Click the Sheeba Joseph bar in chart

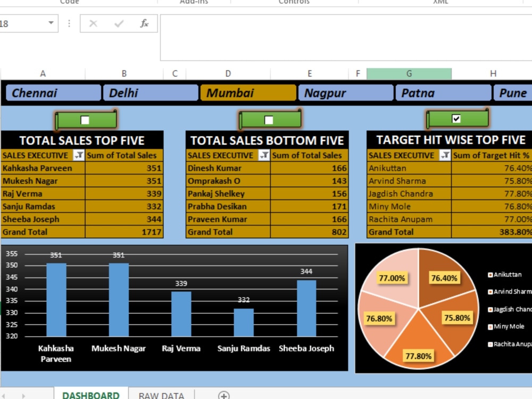click(306, 308)
